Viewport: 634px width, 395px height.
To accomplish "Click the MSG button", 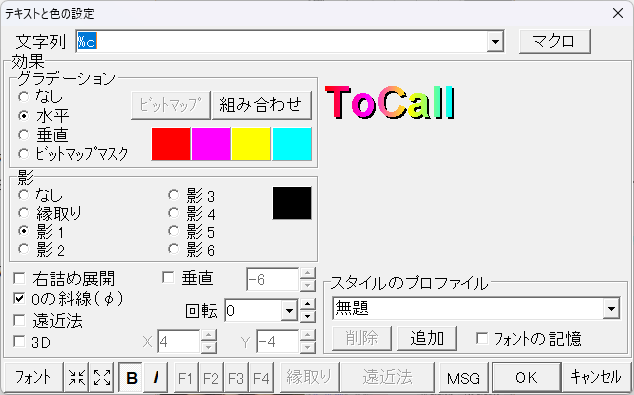I will coord(464,378).
